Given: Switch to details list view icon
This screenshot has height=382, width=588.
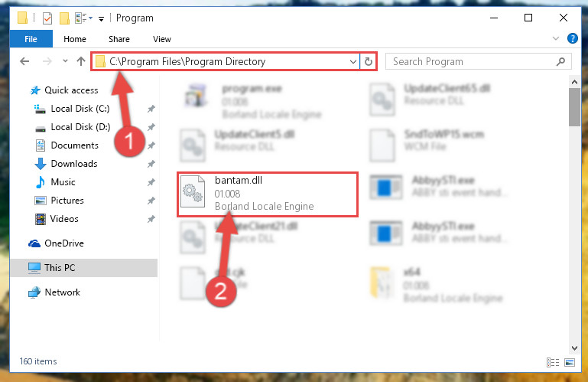Looking at the screenshot, I should 553,362.
